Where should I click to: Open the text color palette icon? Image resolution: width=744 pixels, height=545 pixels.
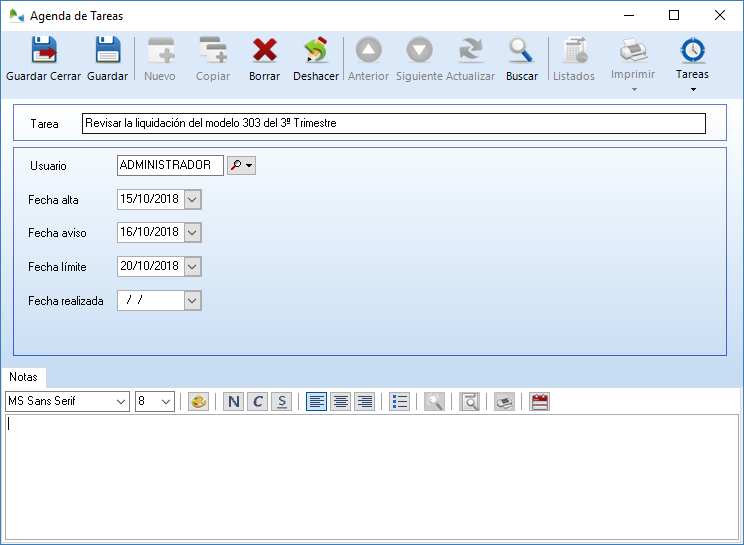pos(198,402)
